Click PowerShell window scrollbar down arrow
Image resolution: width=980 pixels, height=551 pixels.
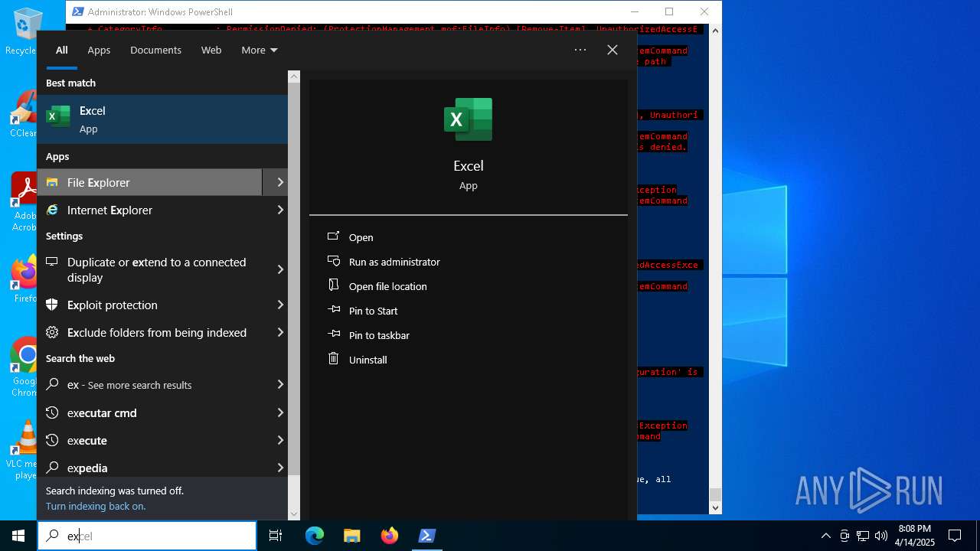tap(716, 507)
